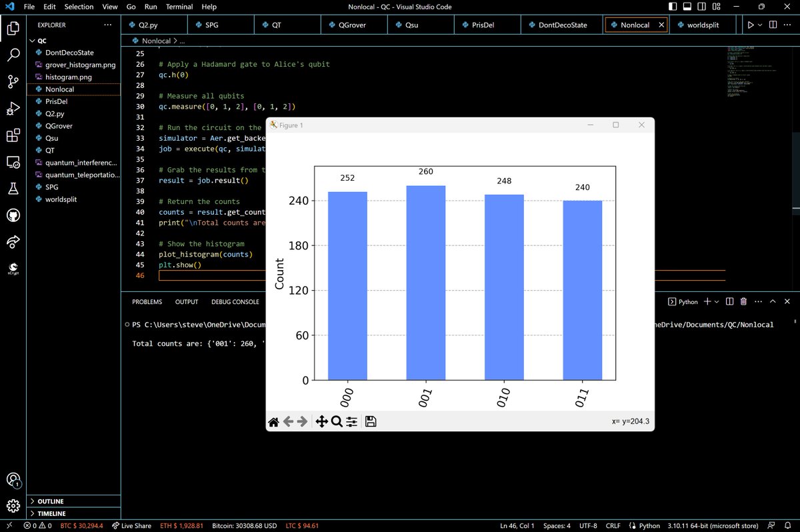Click the Live Share status bar button

coord(131,525)
